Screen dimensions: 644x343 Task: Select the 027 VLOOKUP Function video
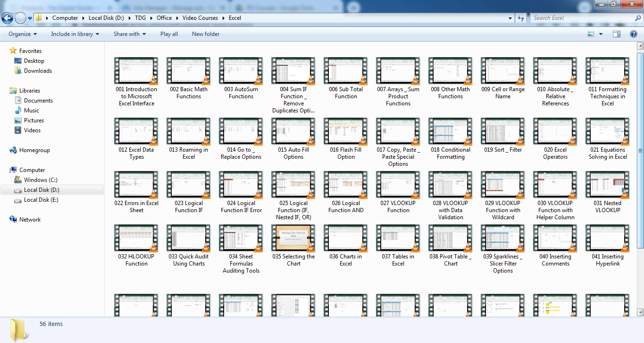[x=398, y=192]
